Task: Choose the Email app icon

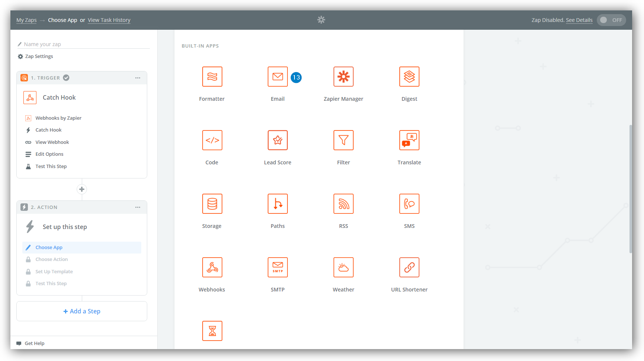Action: (278, 77)
